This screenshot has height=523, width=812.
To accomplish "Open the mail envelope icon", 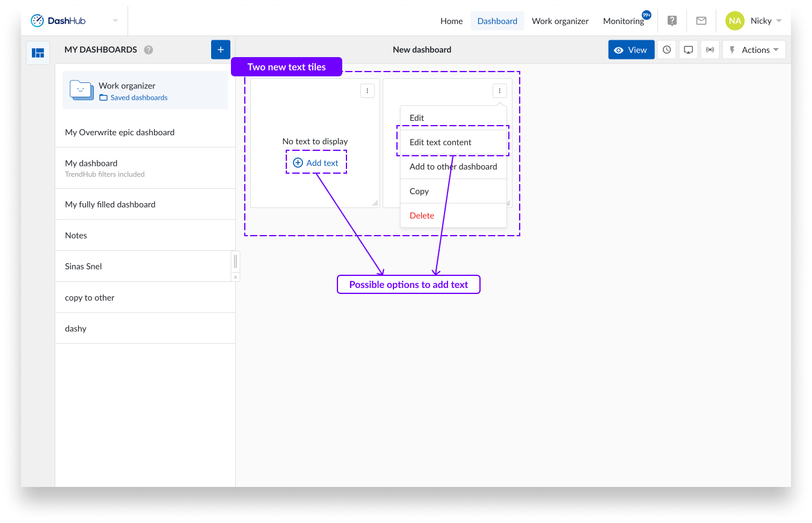I will 701,20.
